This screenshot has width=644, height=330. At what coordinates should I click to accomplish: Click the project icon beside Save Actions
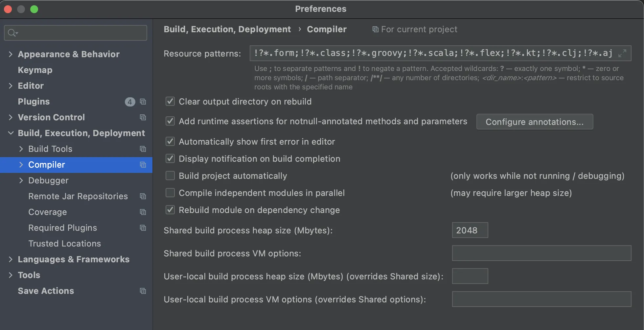(x=143, y=291)
